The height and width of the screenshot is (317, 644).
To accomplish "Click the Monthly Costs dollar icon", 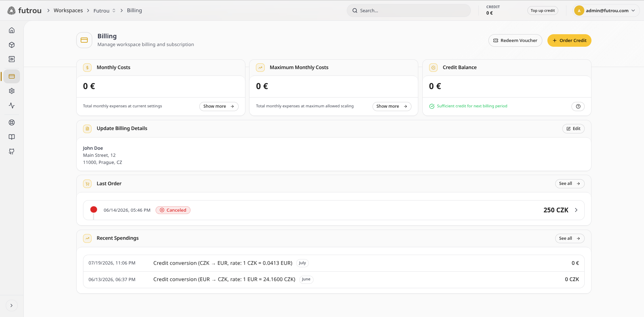I will 87,67.
